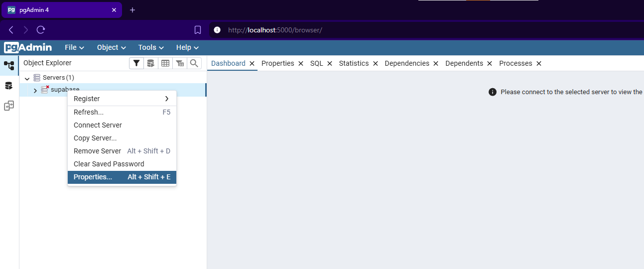Choose Clear Saved Password
The width and height of the screenshot is (644, 269).
[x=122, y=164]
